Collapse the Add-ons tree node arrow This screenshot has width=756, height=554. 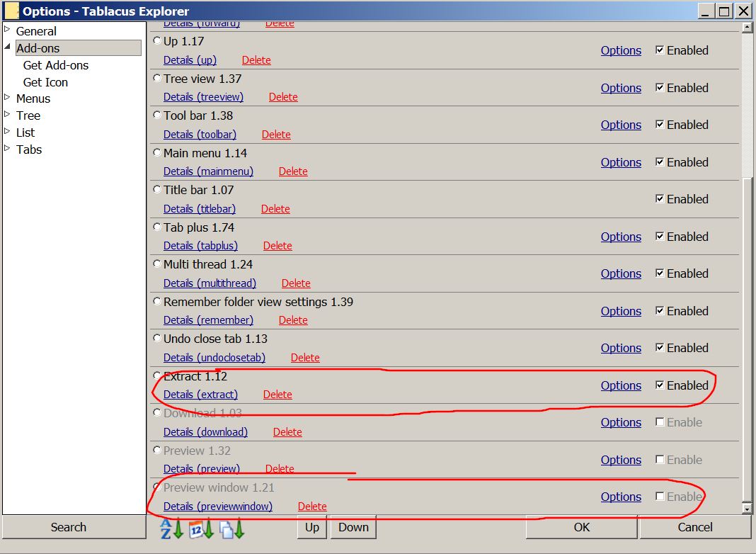[x=7, y=46]
